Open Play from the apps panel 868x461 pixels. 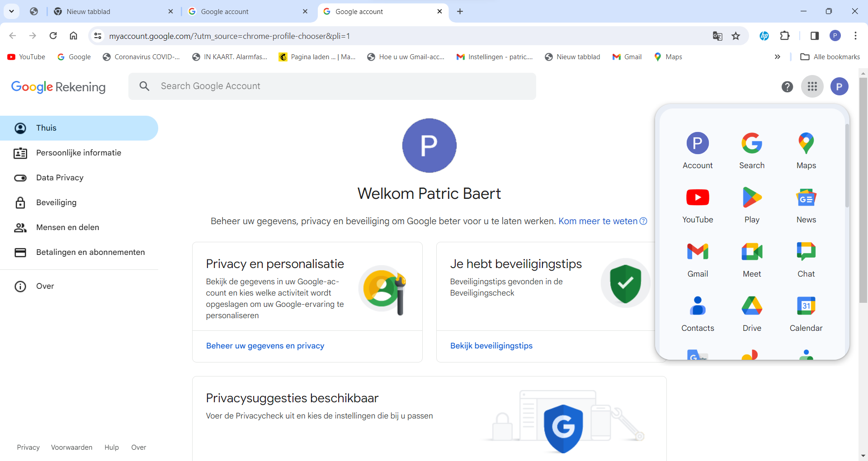[752, 205]
